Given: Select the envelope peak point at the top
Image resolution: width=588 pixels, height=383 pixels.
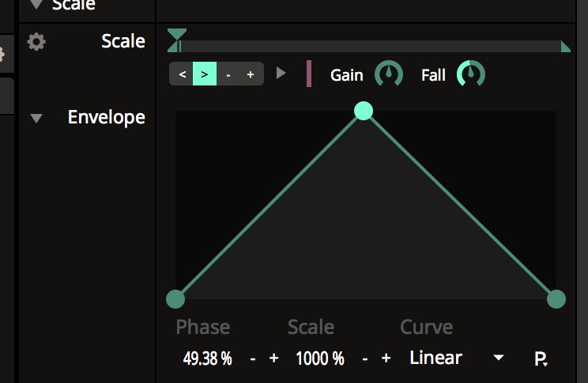Looking at the screenshot, I should 363,111.
